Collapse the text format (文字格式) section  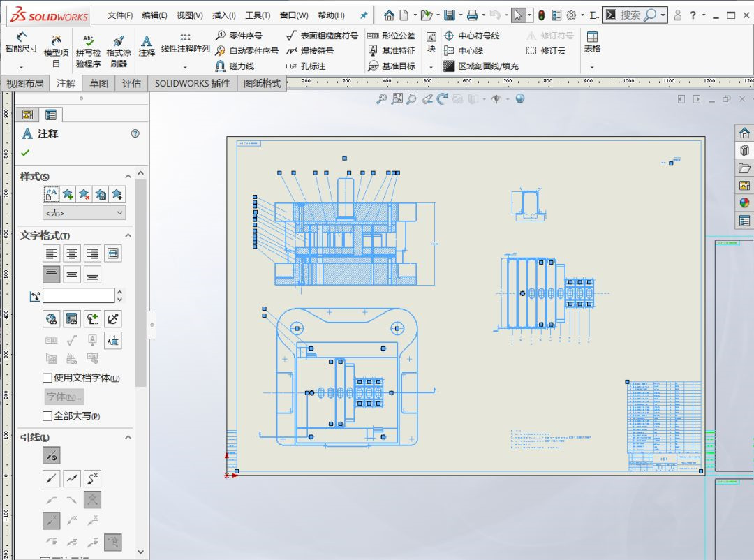point(128,235)
